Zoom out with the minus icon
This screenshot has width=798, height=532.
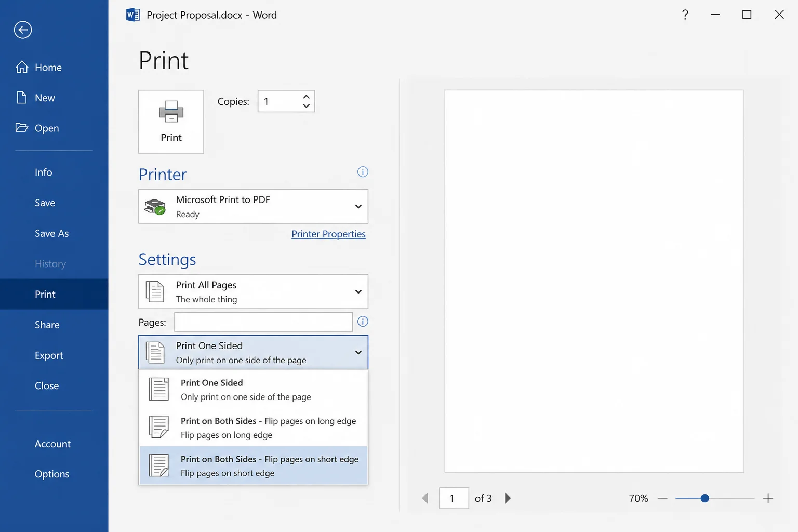(662, 498)
